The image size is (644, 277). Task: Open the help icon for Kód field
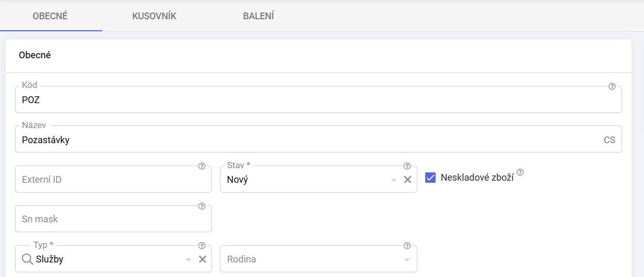(x=612, y=86)
